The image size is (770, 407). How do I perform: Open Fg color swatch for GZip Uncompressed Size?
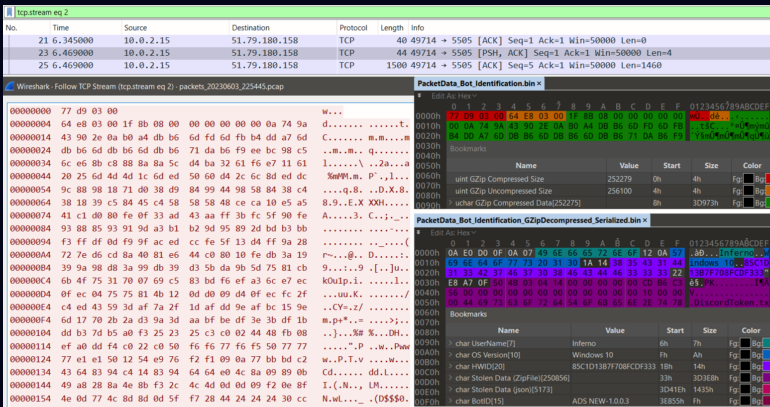748,191
